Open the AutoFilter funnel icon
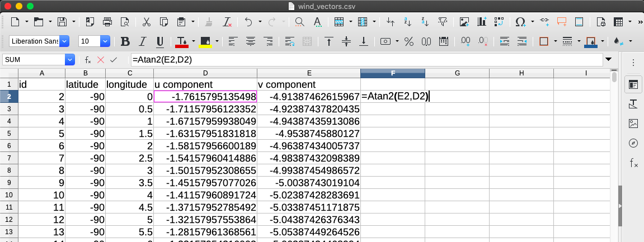Viewport: 644px width, 242px height. pos(443,22)
